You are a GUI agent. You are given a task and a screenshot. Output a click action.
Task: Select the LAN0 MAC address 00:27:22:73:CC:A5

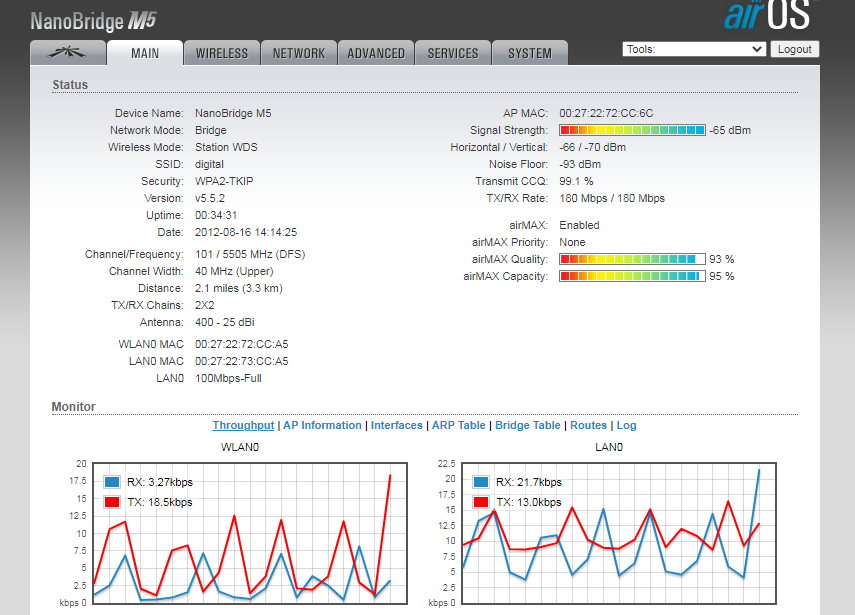coord(242,361)
